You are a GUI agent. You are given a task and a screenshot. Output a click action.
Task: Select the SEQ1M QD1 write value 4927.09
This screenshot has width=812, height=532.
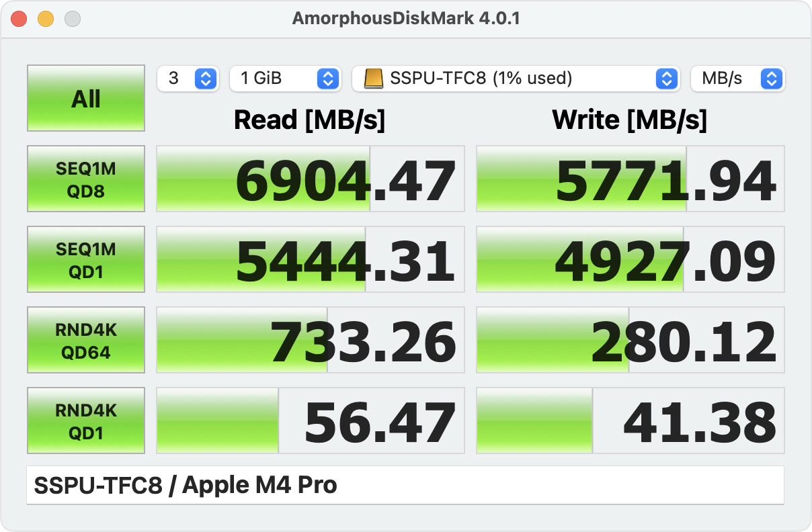(x=631, y=260)
